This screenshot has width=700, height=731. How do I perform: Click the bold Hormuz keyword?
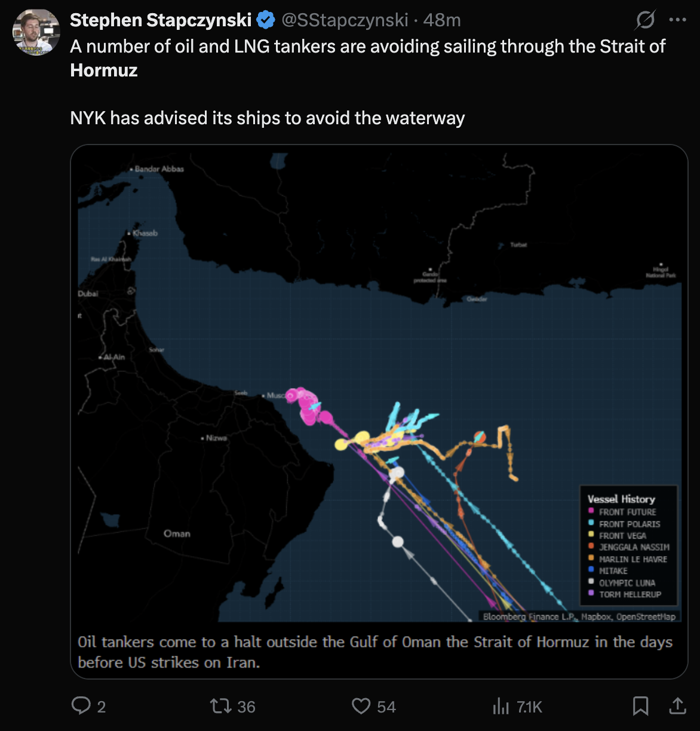pyautogui.click(x=104, y=70)
